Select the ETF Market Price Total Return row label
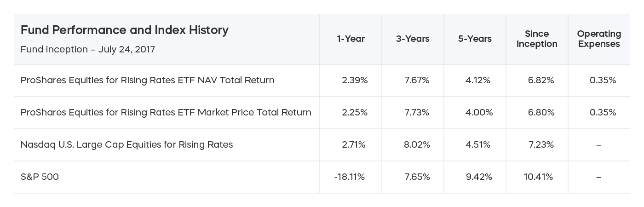This screenshot has width=644, height=207. coord(166,113)
